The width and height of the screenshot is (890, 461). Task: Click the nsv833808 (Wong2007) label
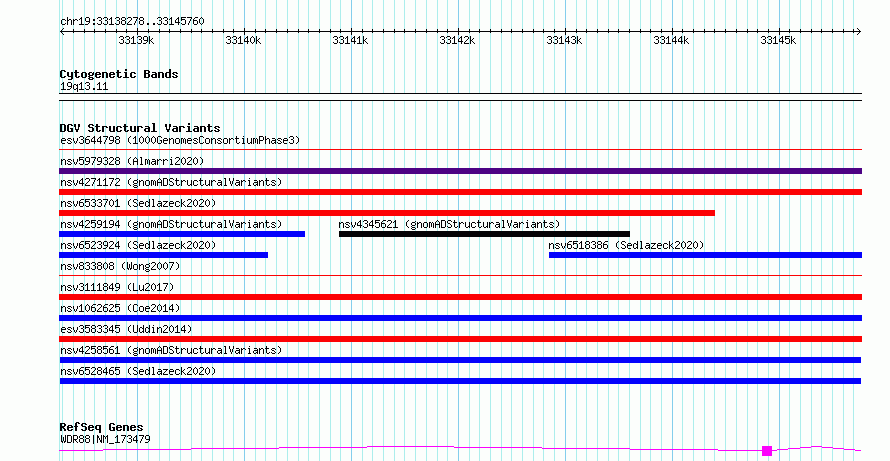pyautogui.click(x=120, y=266)
